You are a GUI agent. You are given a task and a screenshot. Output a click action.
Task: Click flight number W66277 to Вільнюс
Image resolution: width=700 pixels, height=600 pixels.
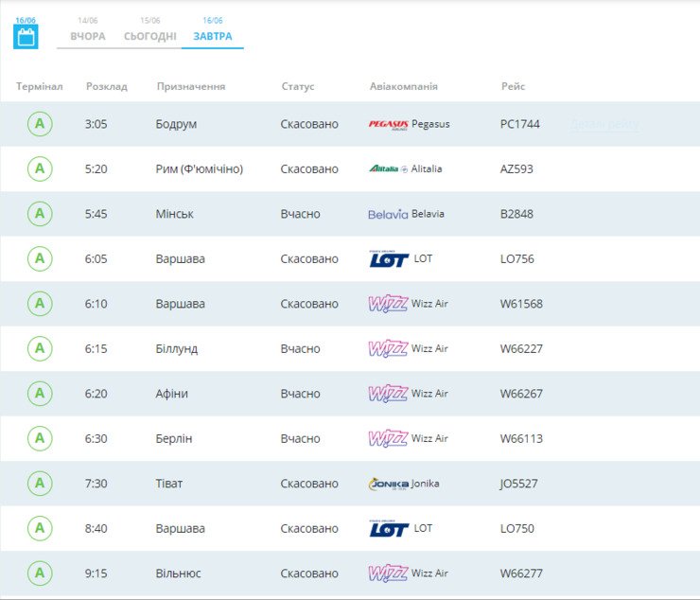tap(521, 574)
